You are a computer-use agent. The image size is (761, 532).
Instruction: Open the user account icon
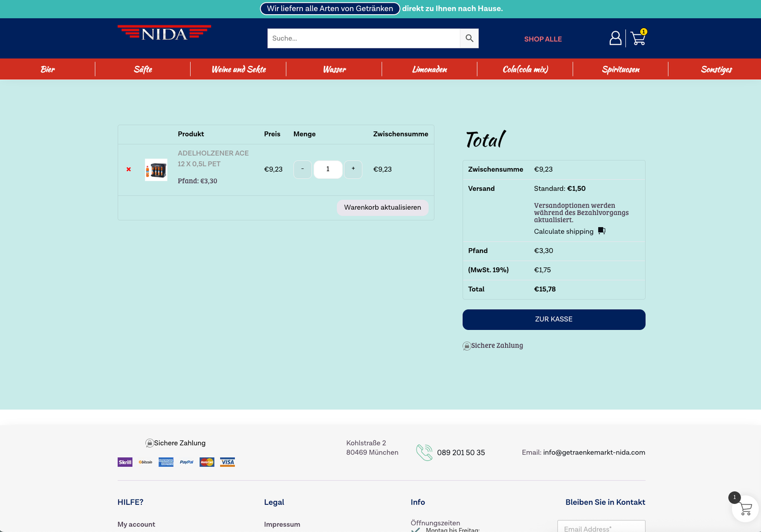tap(615, 38)
